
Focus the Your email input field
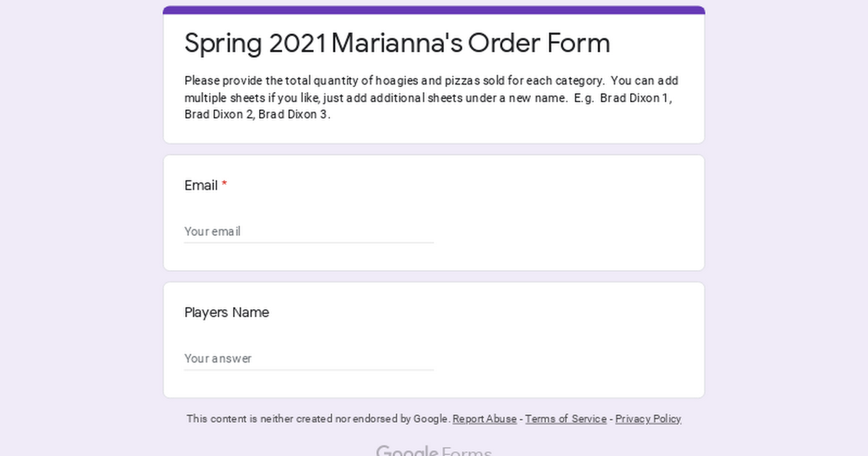(309, 232)
